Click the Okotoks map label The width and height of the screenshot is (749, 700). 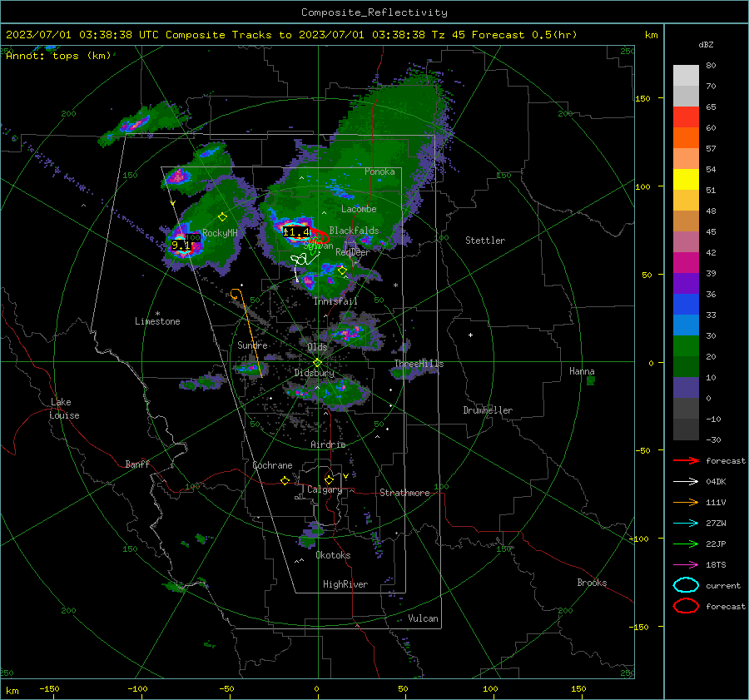click(333, 555)
